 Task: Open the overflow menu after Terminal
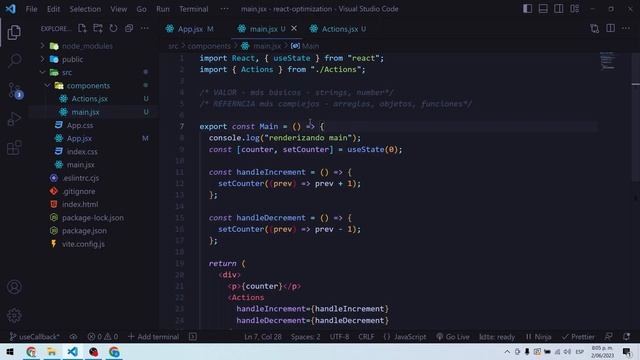click(x=224, y=9)
